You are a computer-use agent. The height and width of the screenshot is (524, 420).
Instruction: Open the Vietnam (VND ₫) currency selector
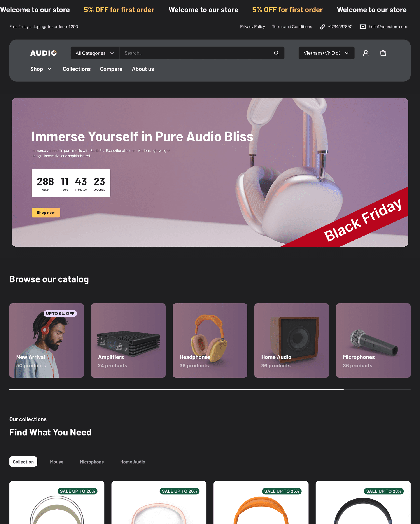[326, 53]
